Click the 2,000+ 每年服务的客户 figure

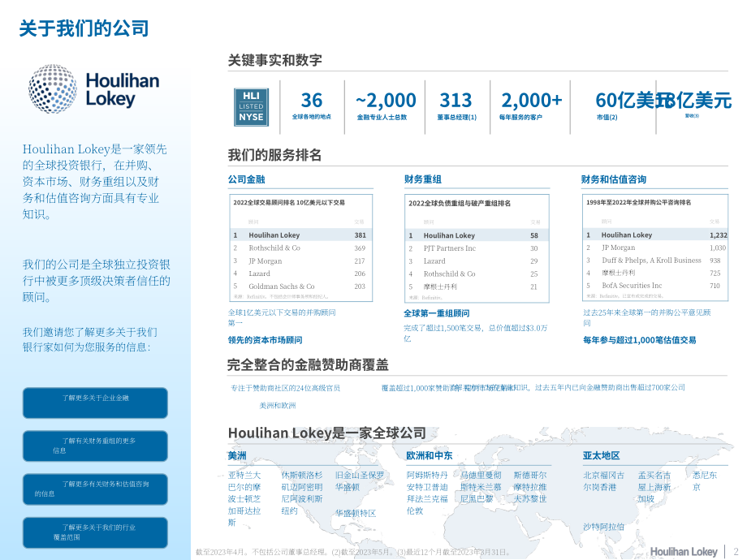click(531, 106)
